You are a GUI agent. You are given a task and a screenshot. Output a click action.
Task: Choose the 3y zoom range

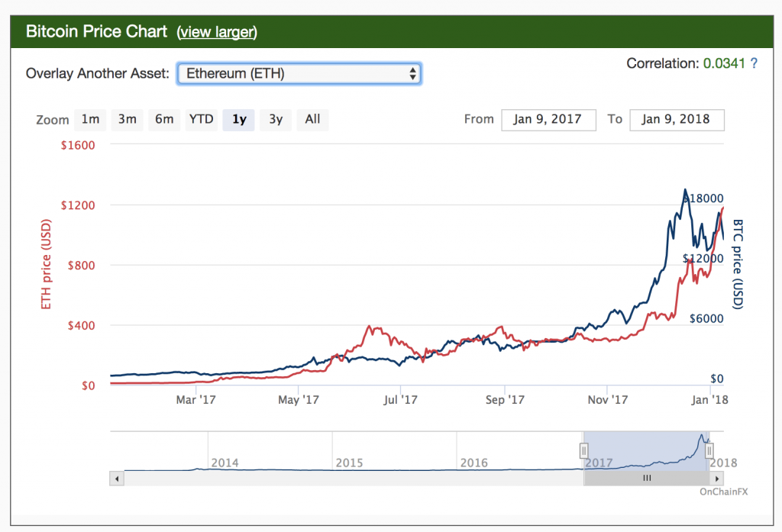coord(276,119)
